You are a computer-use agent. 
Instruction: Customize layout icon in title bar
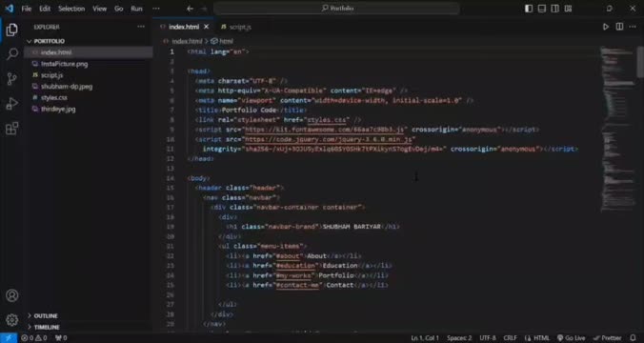coord(568,9)
